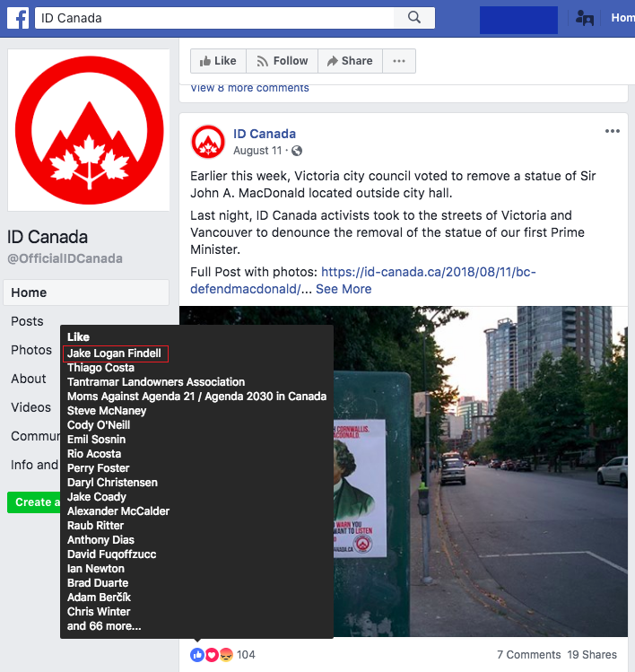Open post options three-dot menu

612,131
